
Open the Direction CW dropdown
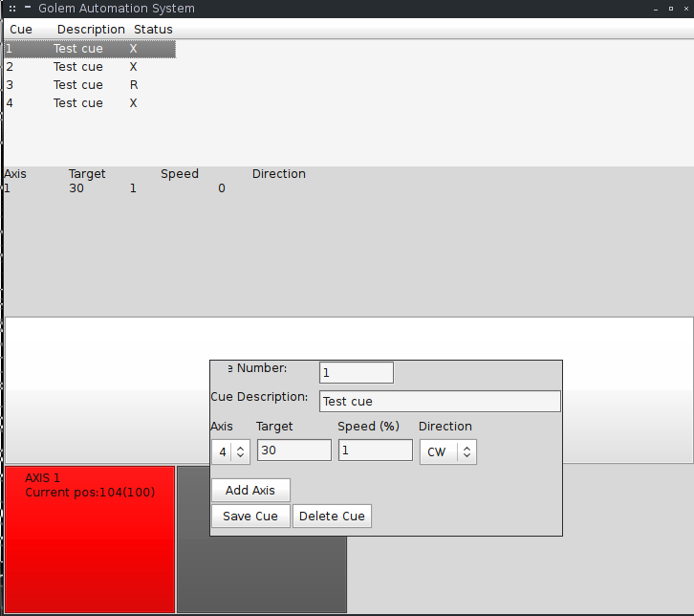[447, 451]
